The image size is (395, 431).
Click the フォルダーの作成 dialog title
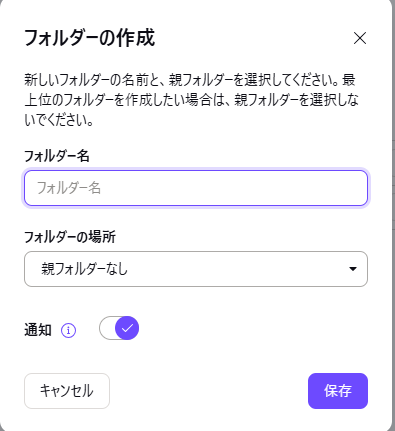point(90,38)
